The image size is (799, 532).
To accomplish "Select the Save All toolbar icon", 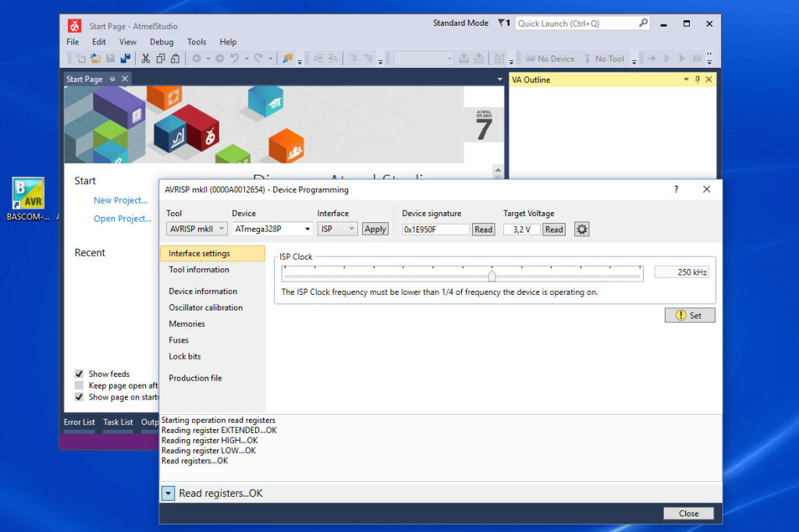I will pos(126,59).
